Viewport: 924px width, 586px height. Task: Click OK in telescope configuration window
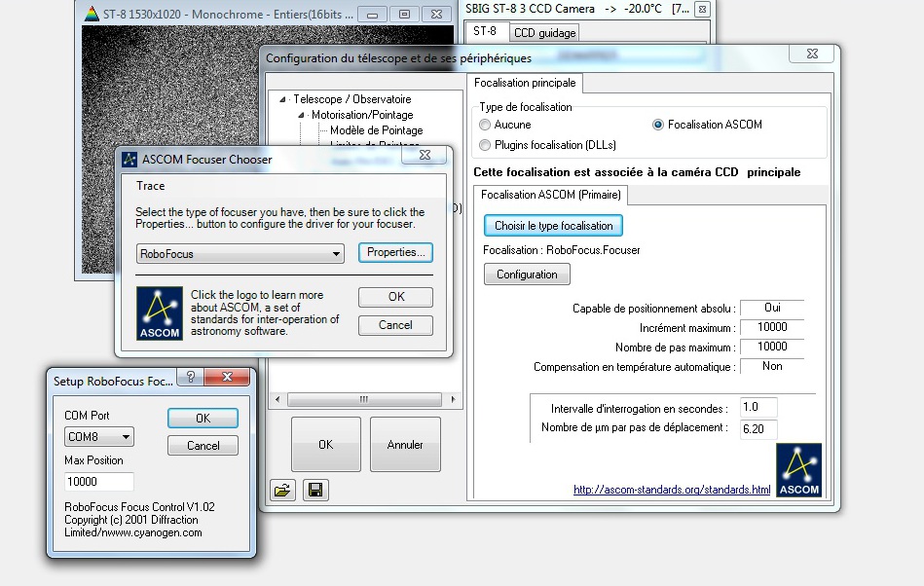click(326, 445)
